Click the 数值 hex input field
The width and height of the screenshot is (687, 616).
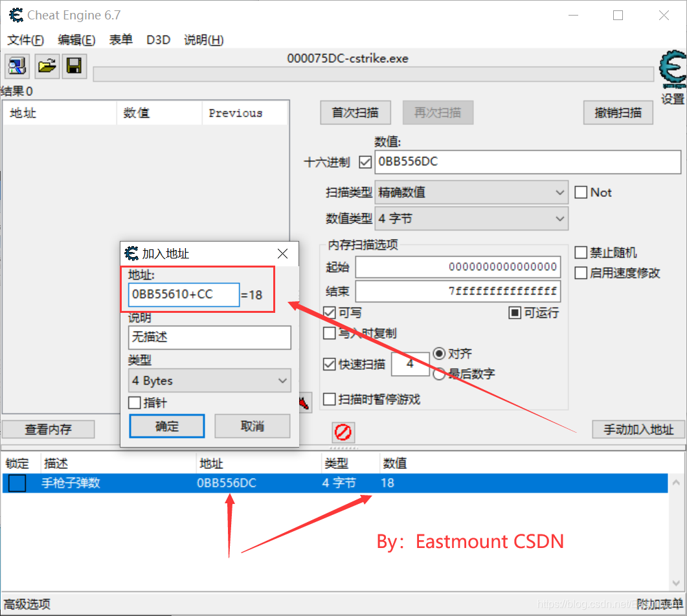tap(528, 162)
